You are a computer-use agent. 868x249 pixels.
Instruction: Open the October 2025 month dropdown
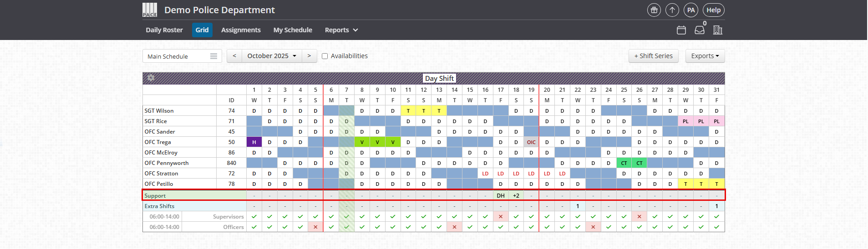[x=272, y=56]
